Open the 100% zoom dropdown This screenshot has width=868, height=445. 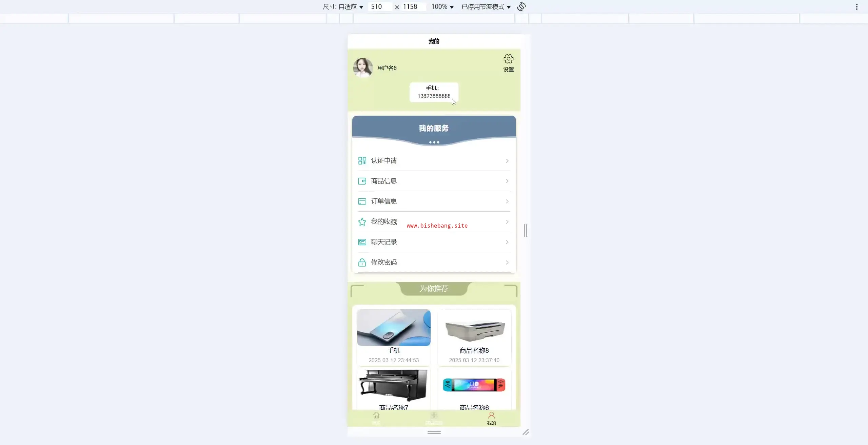[442, 7]
